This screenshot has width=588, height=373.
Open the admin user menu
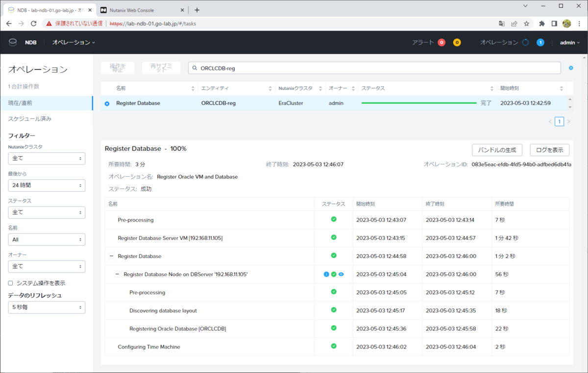(569, 43)
